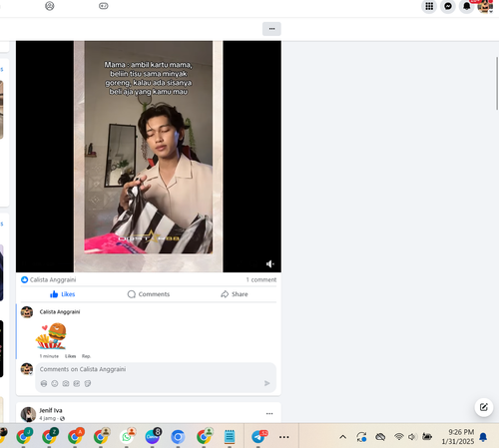Click the page's vertical scrollbar
The height and width of the screenshot is (448, 499).
coord(497,83)
